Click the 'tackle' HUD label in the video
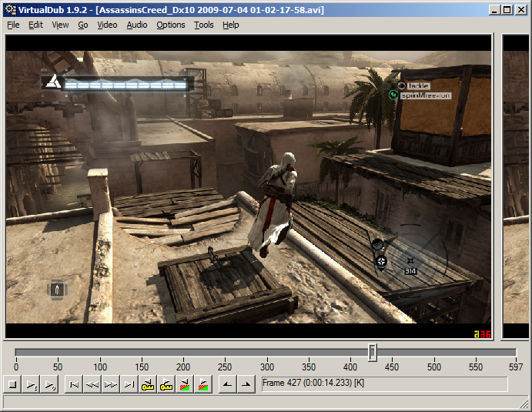532x412 pixels. coord(418,85)
